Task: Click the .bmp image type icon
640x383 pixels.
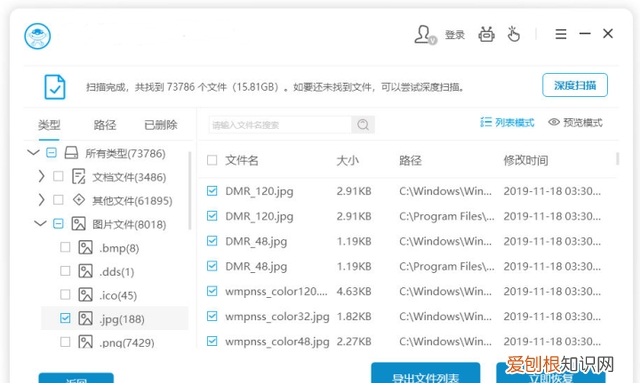Action: pos(85,247)
